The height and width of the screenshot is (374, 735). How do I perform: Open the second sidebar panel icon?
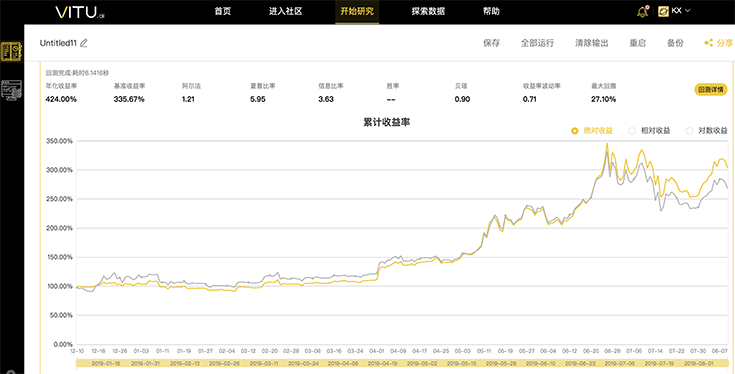[11, 90]
